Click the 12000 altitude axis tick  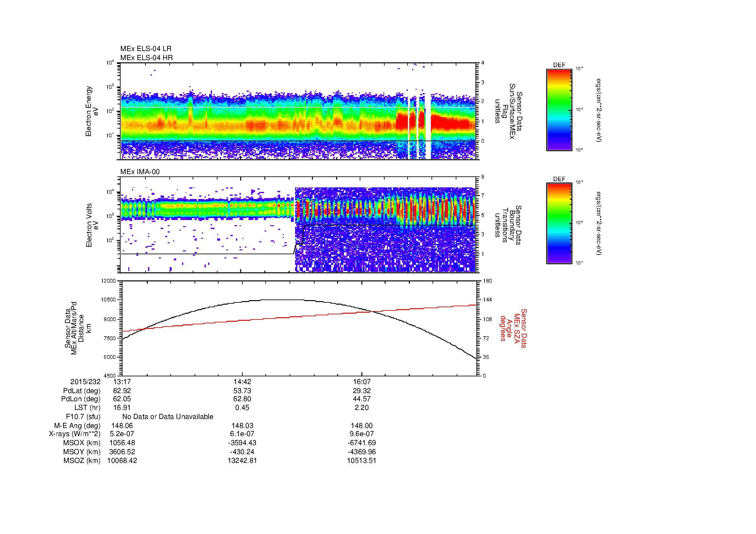point(109,281)
